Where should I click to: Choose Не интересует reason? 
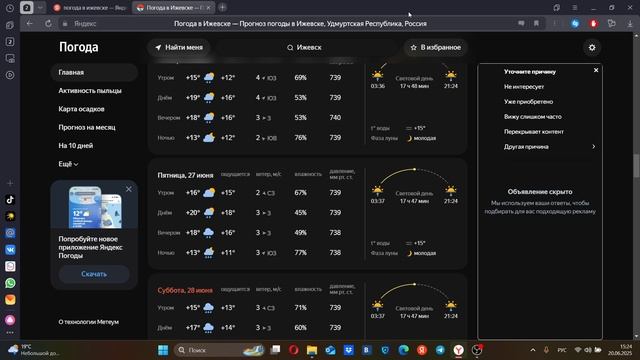point(524,87)
